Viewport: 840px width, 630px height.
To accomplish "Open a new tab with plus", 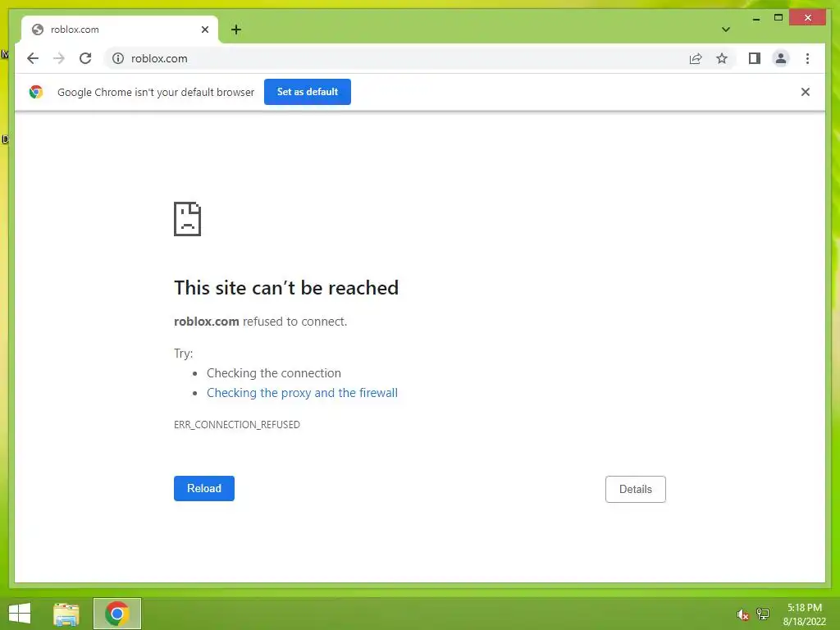I will tap(235, 30).
